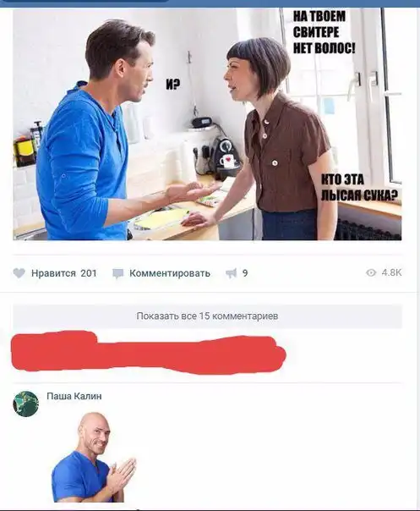Click the red scribbled-out comment
This screenshot has height=511, width=420.
[148, 353]
